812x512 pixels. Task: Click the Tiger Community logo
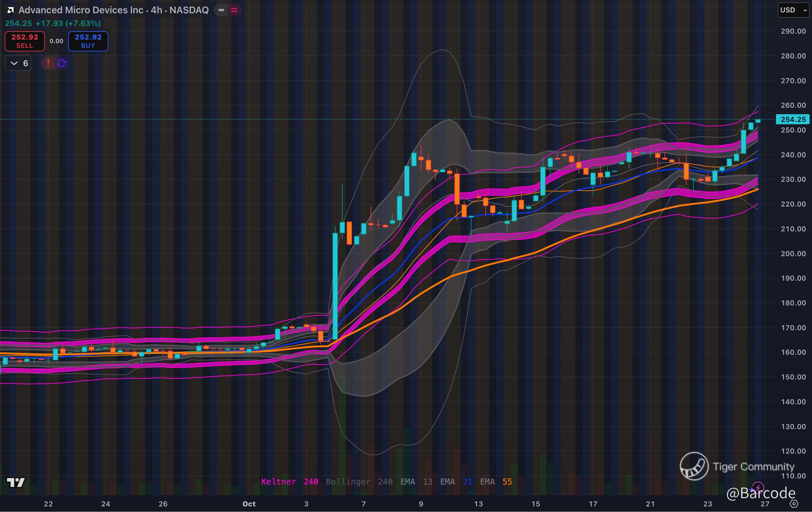(x=694, y=466)
